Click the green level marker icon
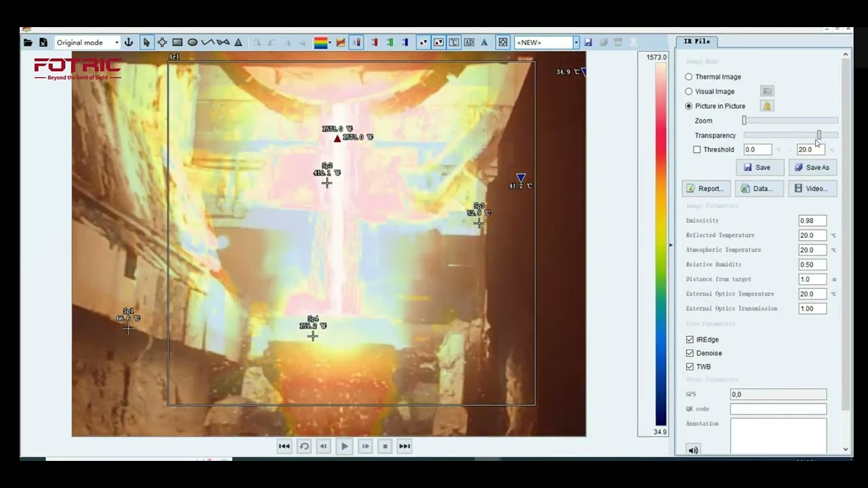The width and height of the screenshot is (868, 488). click(390, 43)
